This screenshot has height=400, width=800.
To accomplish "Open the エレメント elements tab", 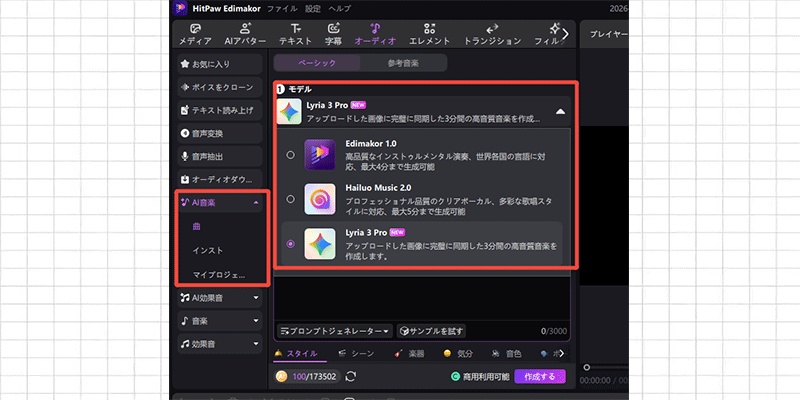I will 429,34.
